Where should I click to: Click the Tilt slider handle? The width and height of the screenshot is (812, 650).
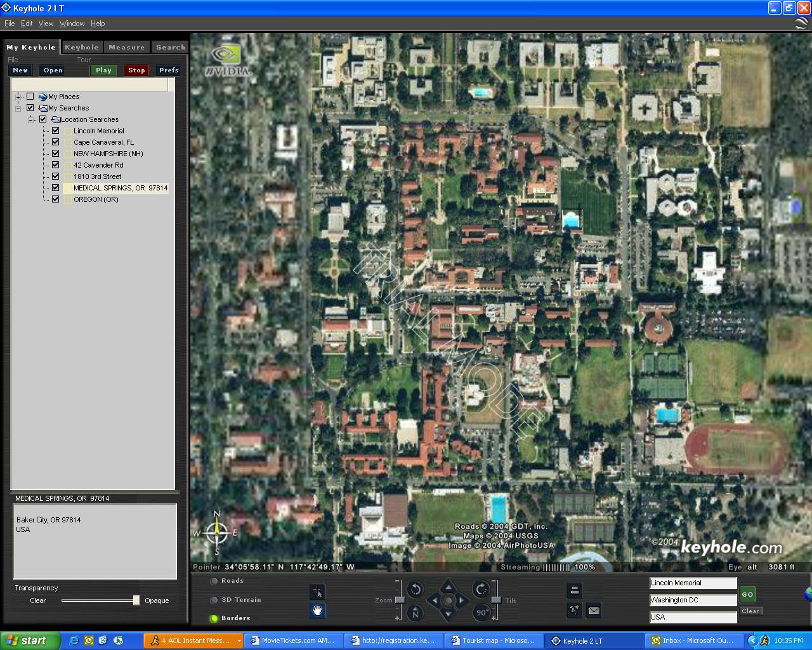click(496, 600)
